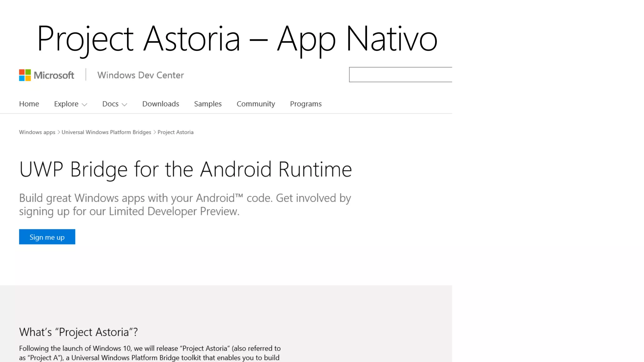Open Universal Windows Platform Bridges breadcrumb
The height and width of the screenshot is (362, 644).
[x=106, y=132]
